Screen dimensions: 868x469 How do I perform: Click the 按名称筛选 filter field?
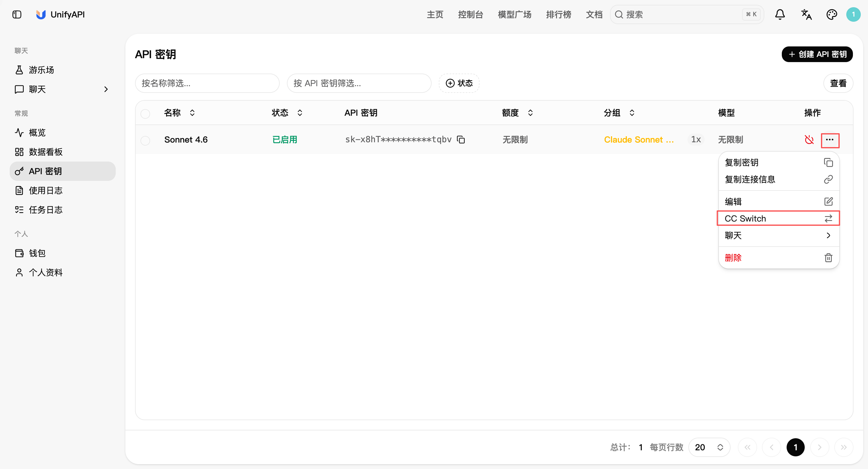[x=207, y=83]
